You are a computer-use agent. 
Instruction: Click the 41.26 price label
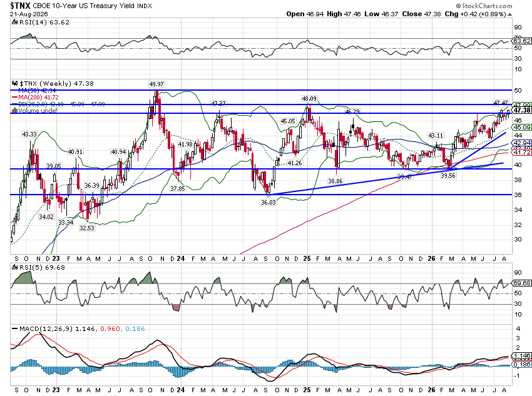[295, 163]
